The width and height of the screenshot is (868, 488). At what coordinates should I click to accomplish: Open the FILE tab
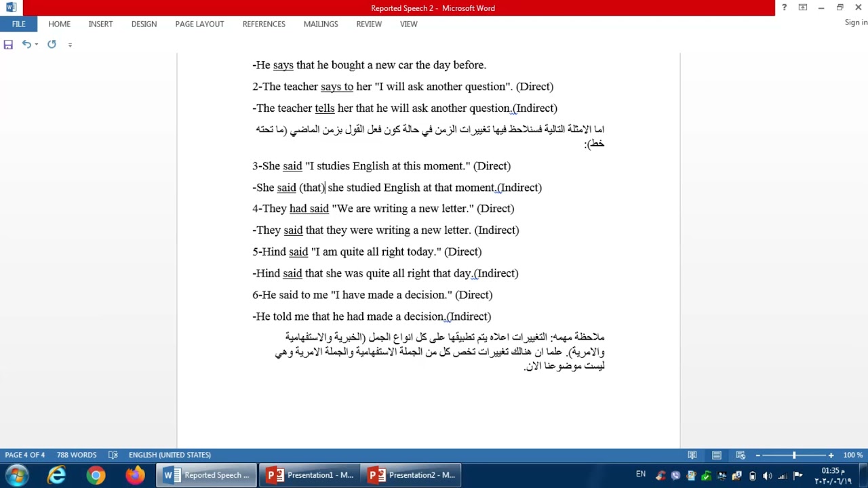18,24
